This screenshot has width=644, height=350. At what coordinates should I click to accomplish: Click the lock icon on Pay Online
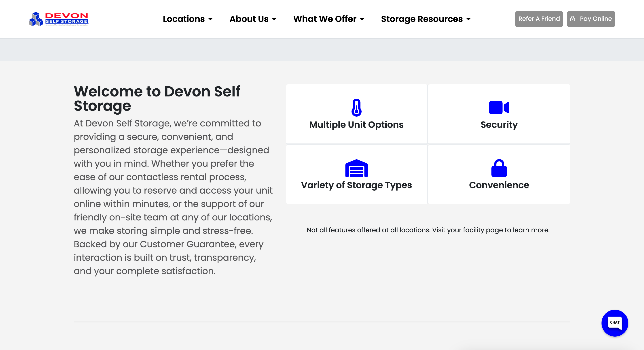click(573, 19)
